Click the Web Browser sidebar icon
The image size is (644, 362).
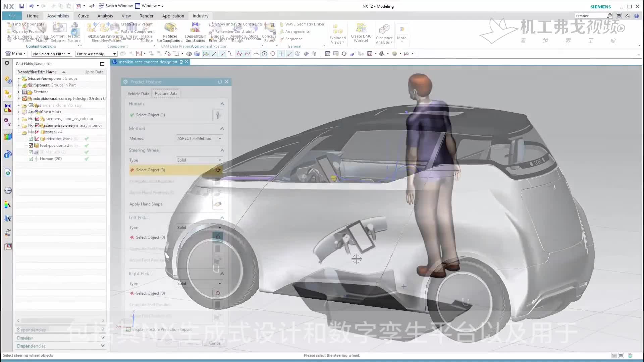8,173
